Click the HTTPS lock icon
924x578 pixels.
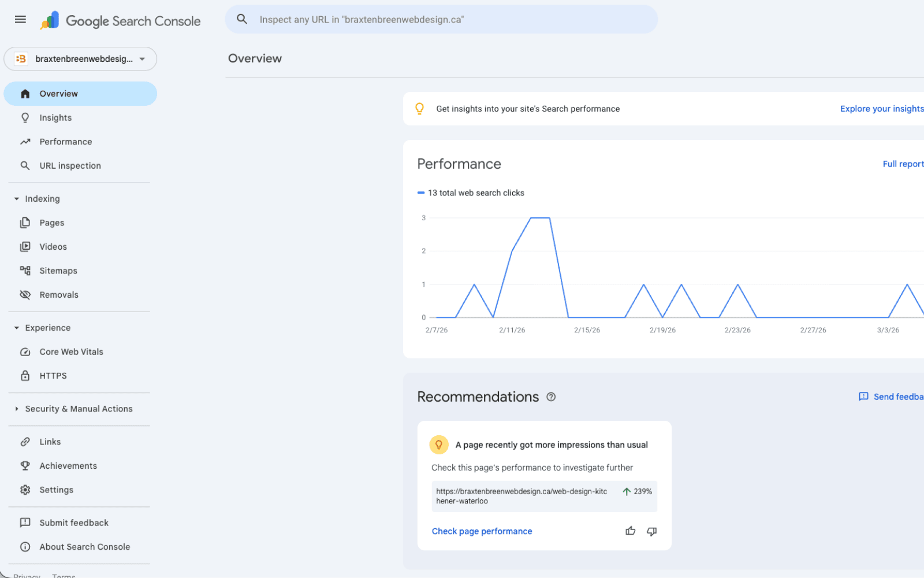click(25, 375)
